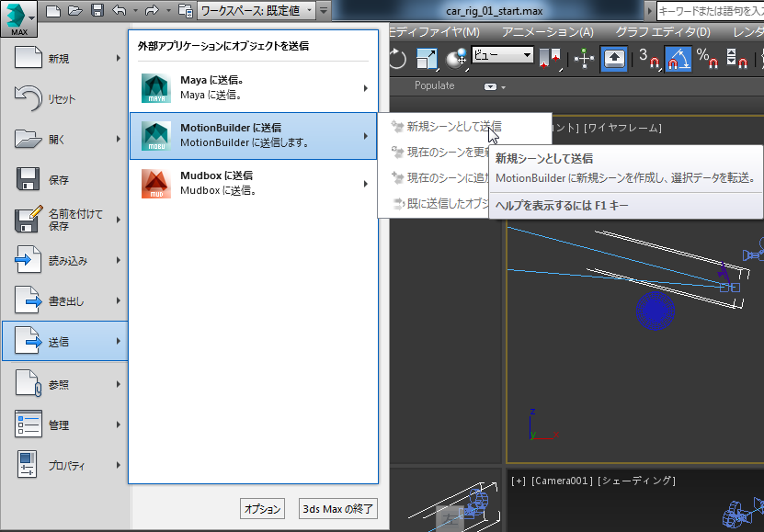Expand the Mudbox submenu arrow
The height and width of the screenshot is (532, 764).
(365, 184)
